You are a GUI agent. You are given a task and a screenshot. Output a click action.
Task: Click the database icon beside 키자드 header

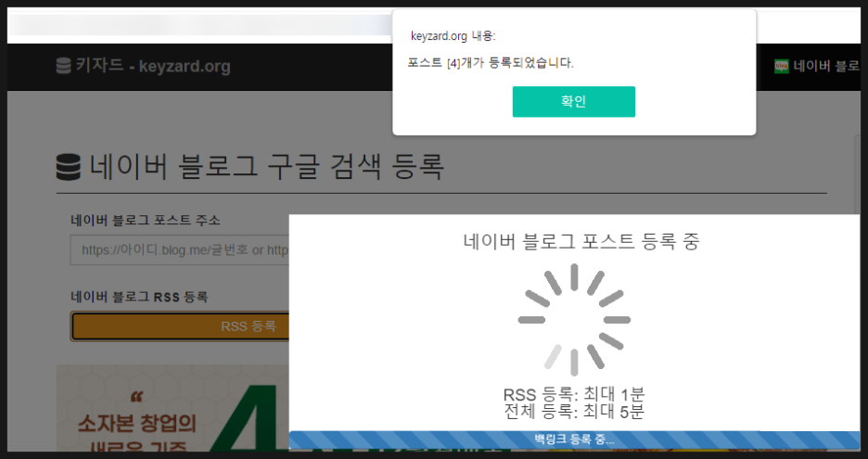point(63,66)
